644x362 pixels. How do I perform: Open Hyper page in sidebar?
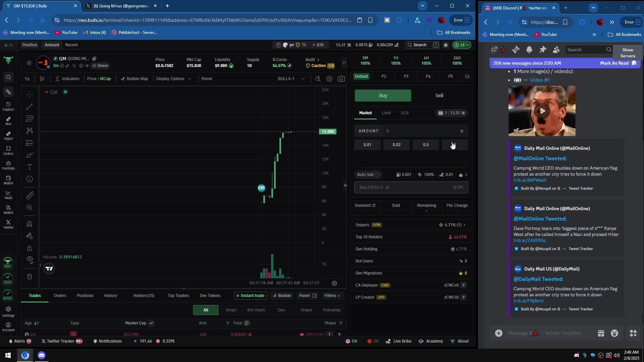(8, 136)
